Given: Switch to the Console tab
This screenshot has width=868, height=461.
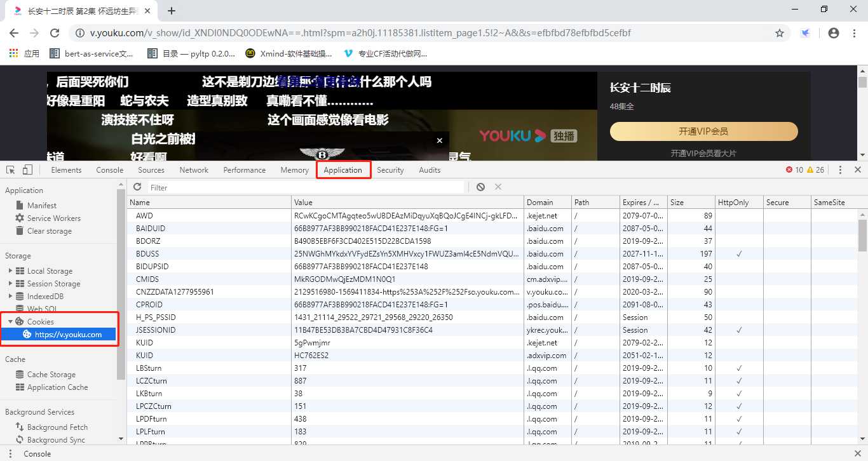Looking at the screenshot, I should [110, 170].
